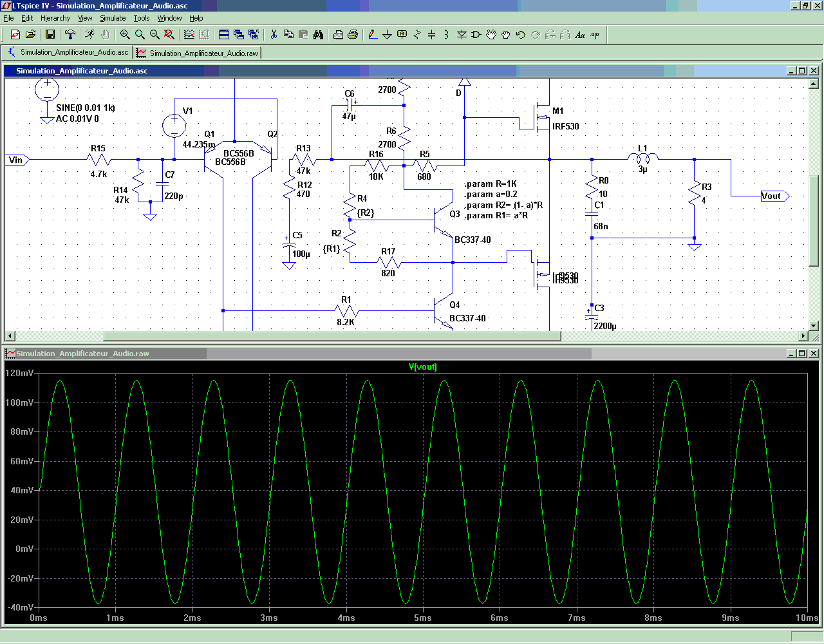
Task: Open the Simulate menu
Action: click(113, 18)
